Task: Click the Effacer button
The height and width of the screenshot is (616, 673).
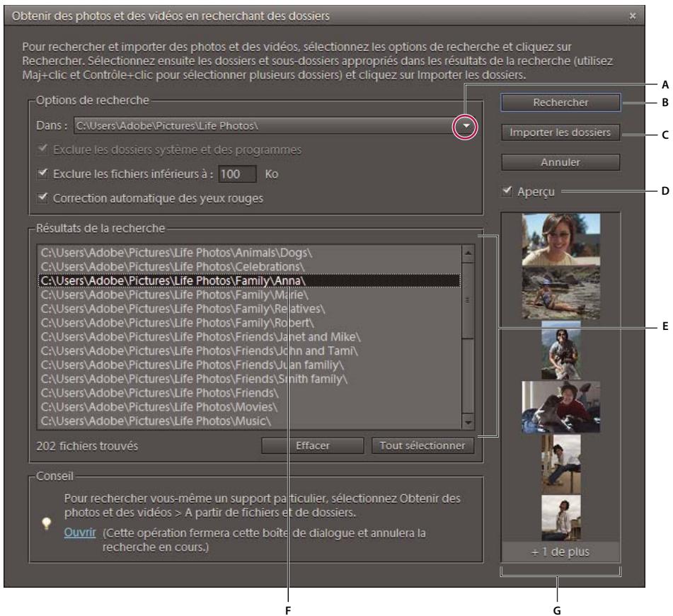Action: coord(313,446)
